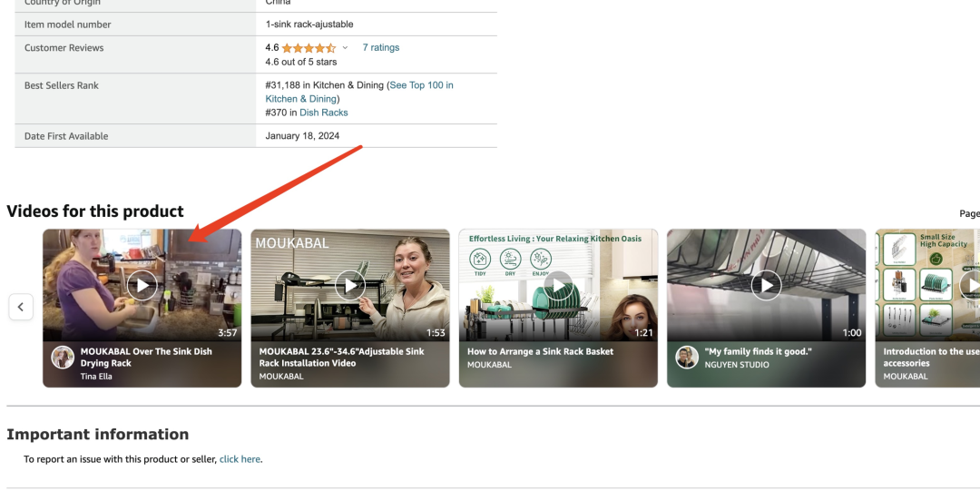Click the Best Sellers Rank row label
The image size is (980, 491).
click(62, 85)
